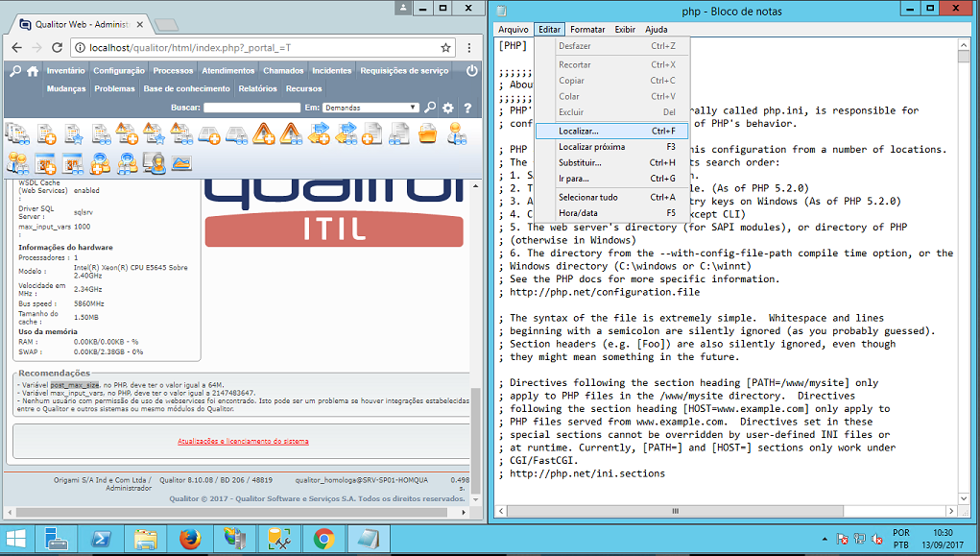The width and height of the screenshot is (980, 556).
Task: Reload the Chrome page
Action: [x=57, y=47]
